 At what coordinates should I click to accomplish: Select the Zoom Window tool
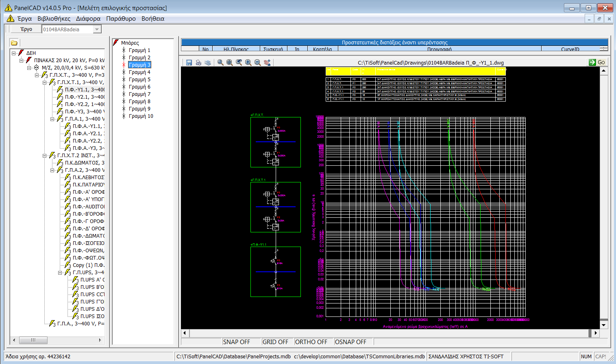click(x=220, y=62)
